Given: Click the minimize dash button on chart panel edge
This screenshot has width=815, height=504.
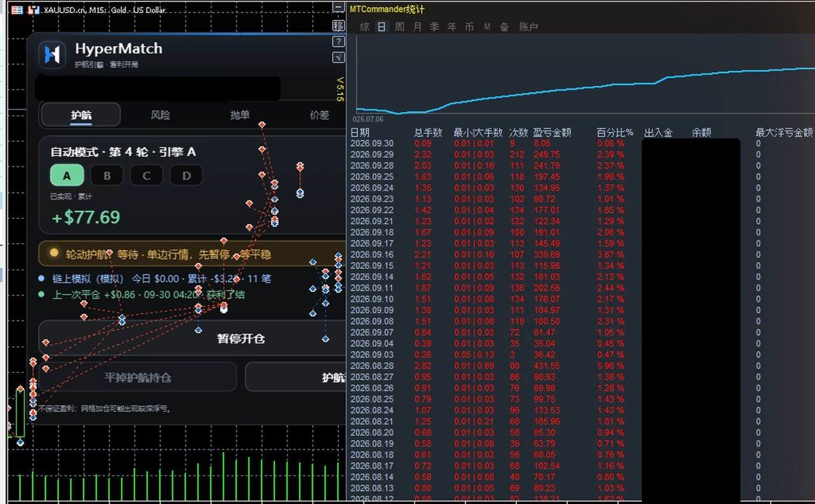Looking at the screenshot, I should point(338,7).
